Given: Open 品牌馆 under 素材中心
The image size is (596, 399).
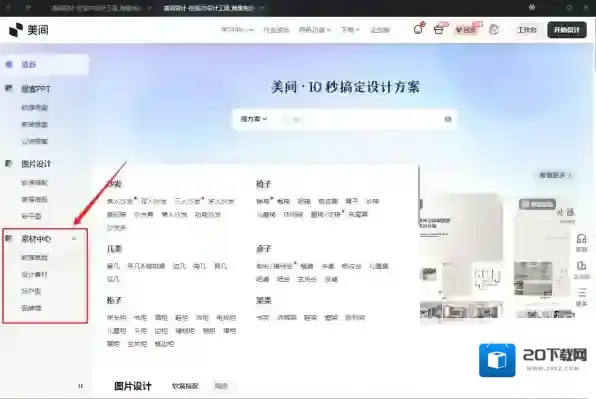Looking at the screenshot, I should pyautogui.click(x=31, y=308).
